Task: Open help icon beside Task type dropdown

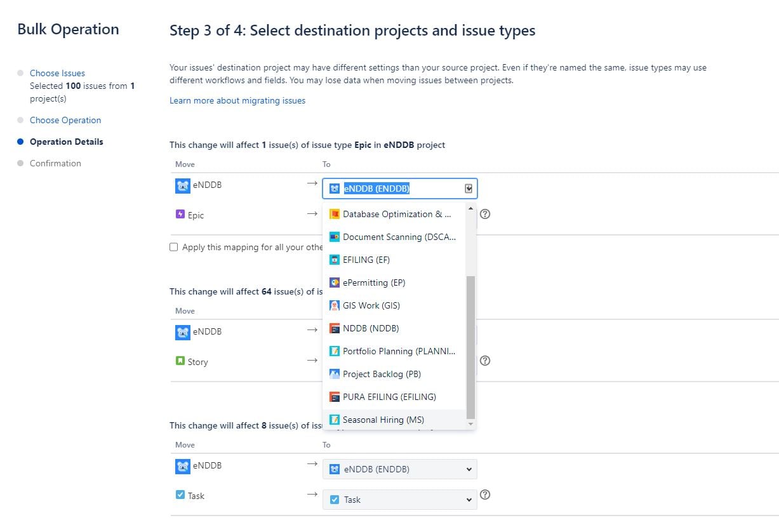Action: (x=485, y=495)
